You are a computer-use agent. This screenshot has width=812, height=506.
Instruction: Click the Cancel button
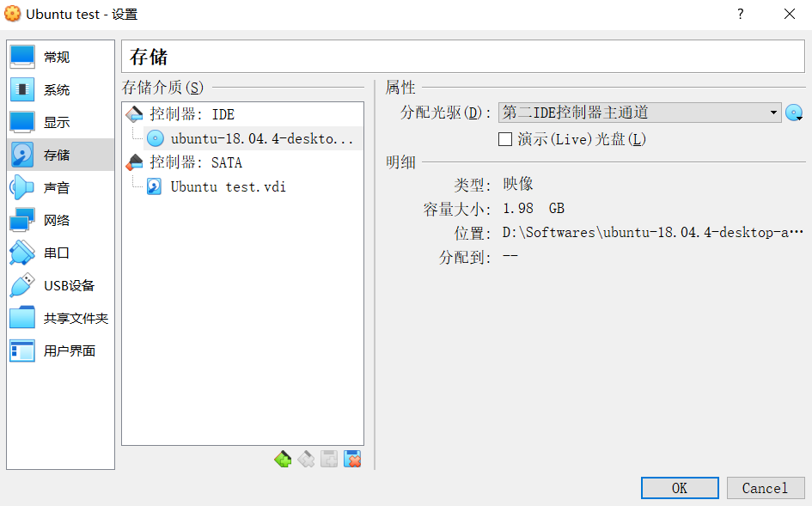(x=765, y=488)
